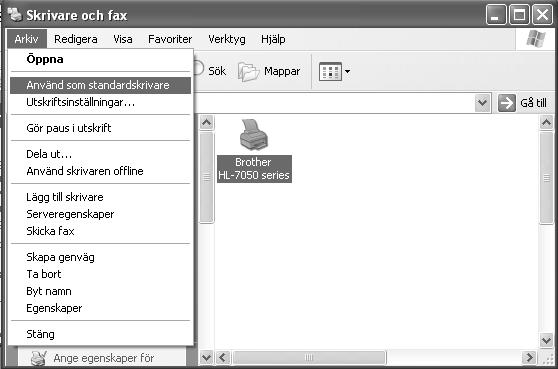The height and width of the screenshot is (369, 558).
Task: Click the side panel scrollbar down arrow
Action: point(206,357)
